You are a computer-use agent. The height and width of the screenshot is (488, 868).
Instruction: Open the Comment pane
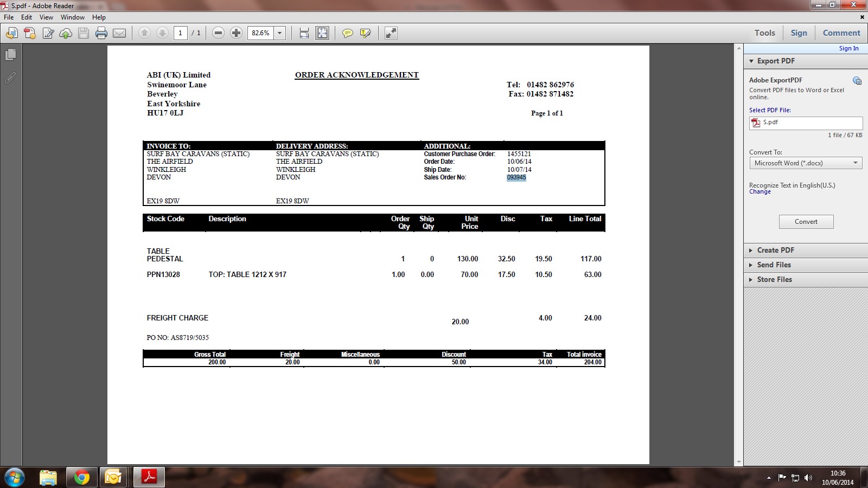coord(841,33)
